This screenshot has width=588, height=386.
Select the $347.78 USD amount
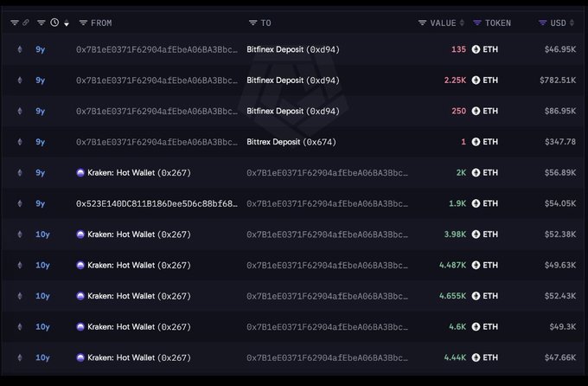click(560, 142)
